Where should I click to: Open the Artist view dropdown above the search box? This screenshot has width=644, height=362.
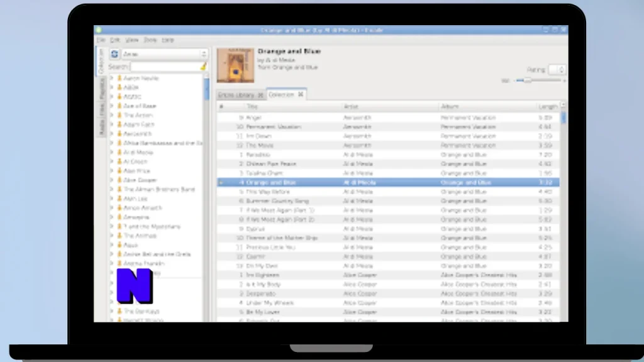click(164, 54)
